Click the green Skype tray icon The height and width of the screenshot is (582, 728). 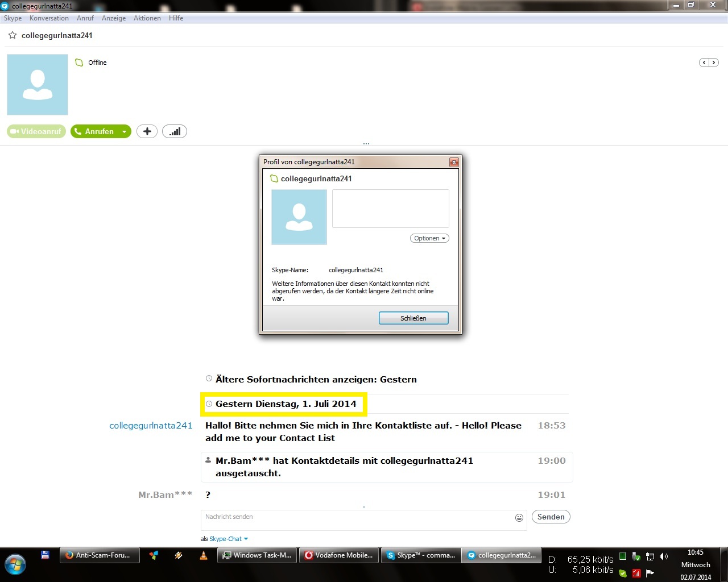623,573
